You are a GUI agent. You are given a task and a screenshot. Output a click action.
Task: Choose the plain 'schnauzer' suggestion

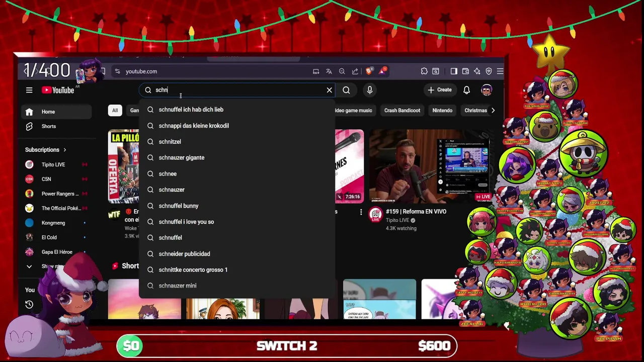point(237,190)
